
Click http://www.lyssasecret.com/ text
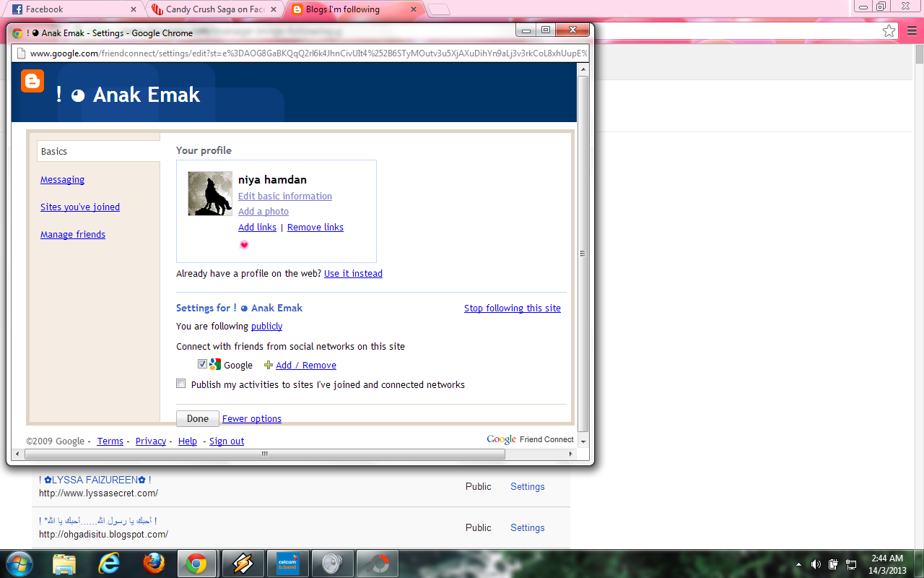pos(98,493)
